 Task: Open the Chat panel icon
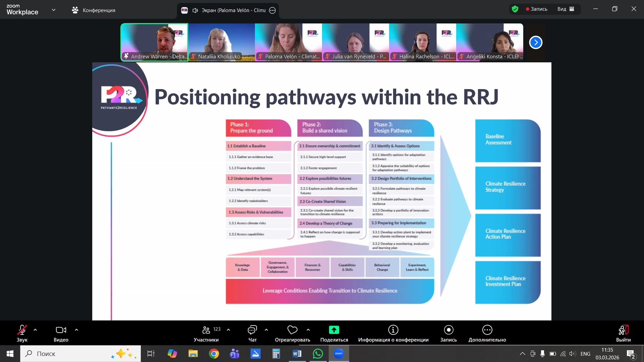click(x=252, y=330)
